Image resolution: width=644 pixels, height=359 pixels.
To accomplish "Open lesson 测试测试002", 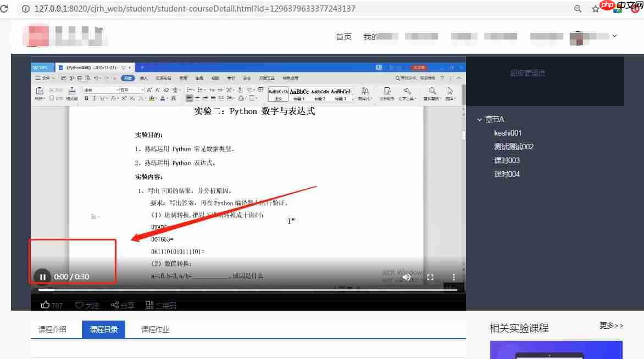I will click(x=514, y=147).
